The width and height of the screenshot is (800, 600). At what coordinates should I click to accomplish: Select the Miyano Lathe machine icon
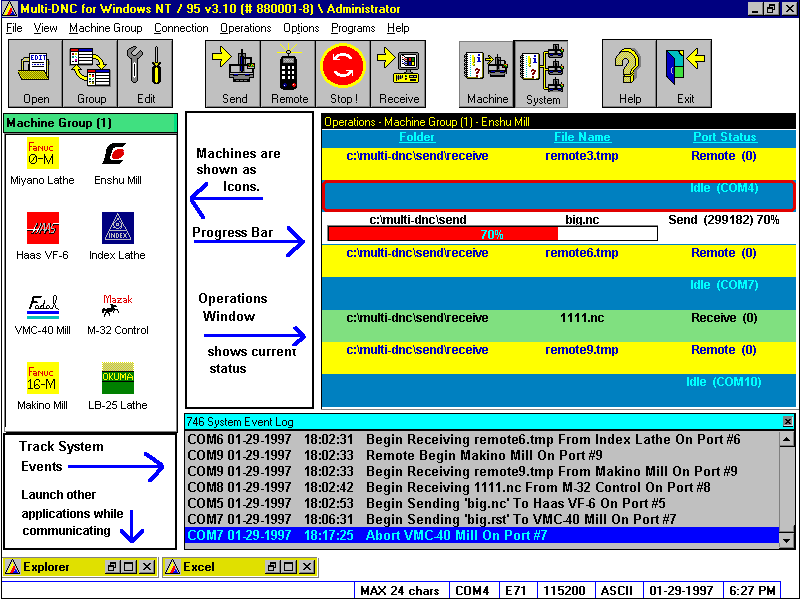[42, 161]
